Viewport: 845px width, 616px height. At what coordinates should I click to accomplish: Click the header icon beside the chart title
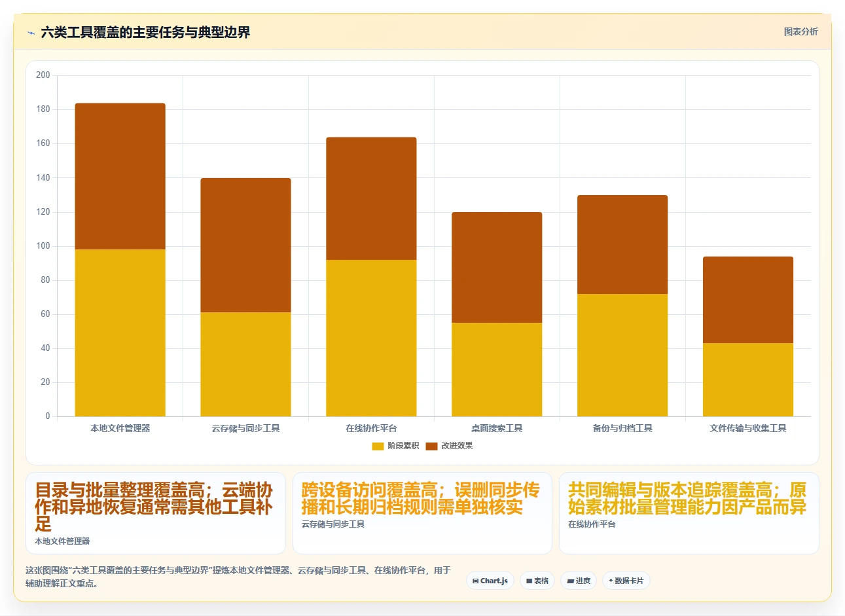tap(31, 33)
